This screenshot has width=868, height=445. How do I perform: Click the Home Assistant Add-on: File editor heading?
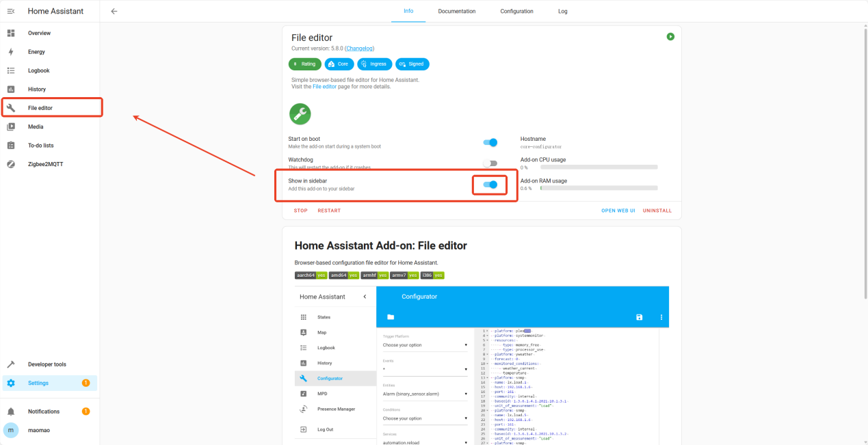(x=380, y=245)
